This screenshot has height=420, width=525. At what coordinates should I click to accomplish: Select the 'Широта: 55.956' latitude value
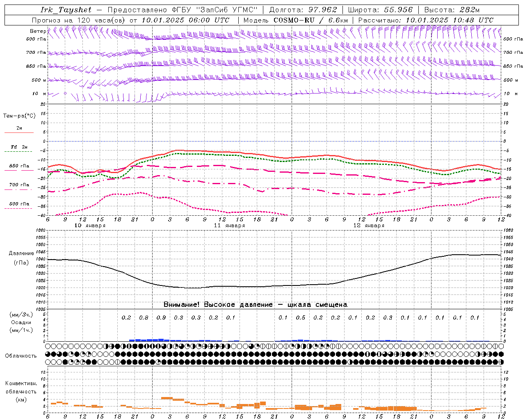380,10
